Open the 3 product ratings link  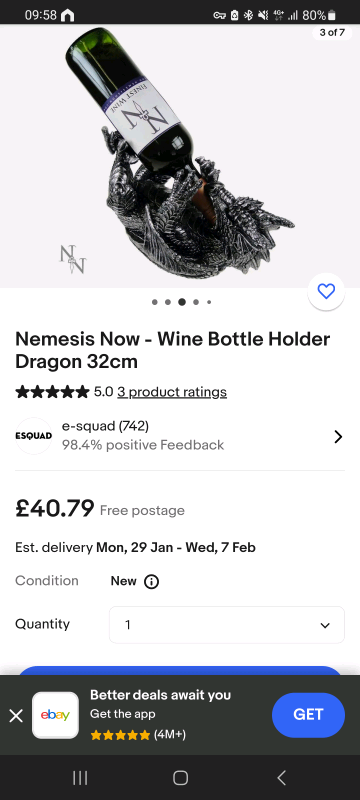click(172, 392)
